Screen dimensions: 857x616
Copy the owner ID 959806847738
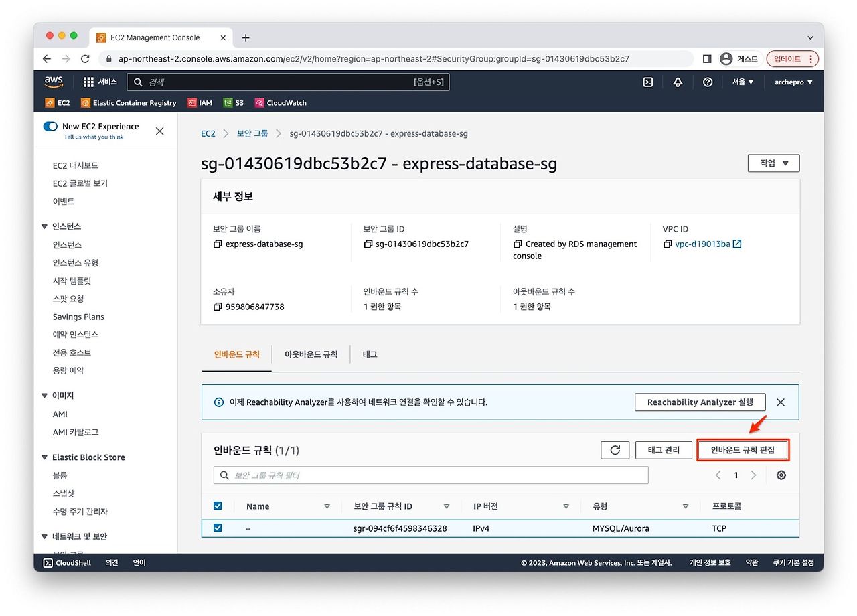[218, 307]
